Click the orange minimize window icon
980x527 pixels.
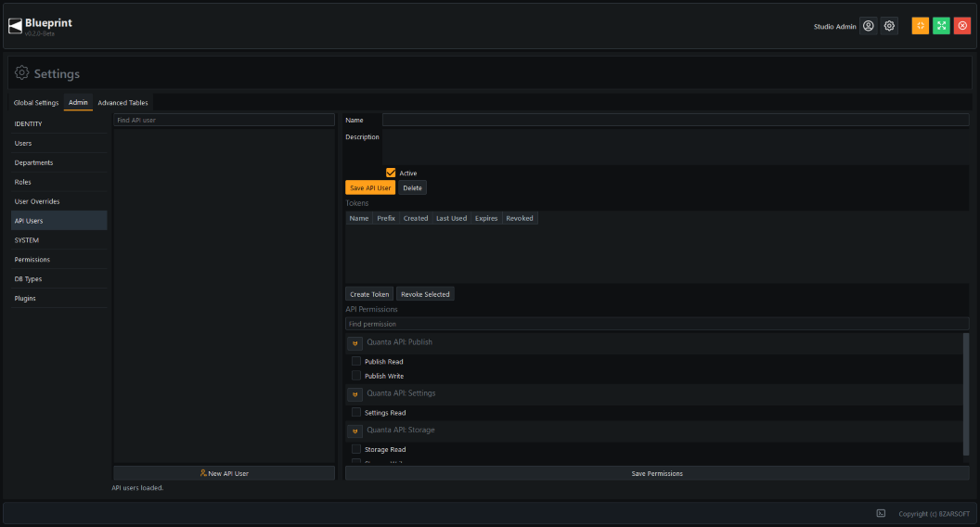920,26
